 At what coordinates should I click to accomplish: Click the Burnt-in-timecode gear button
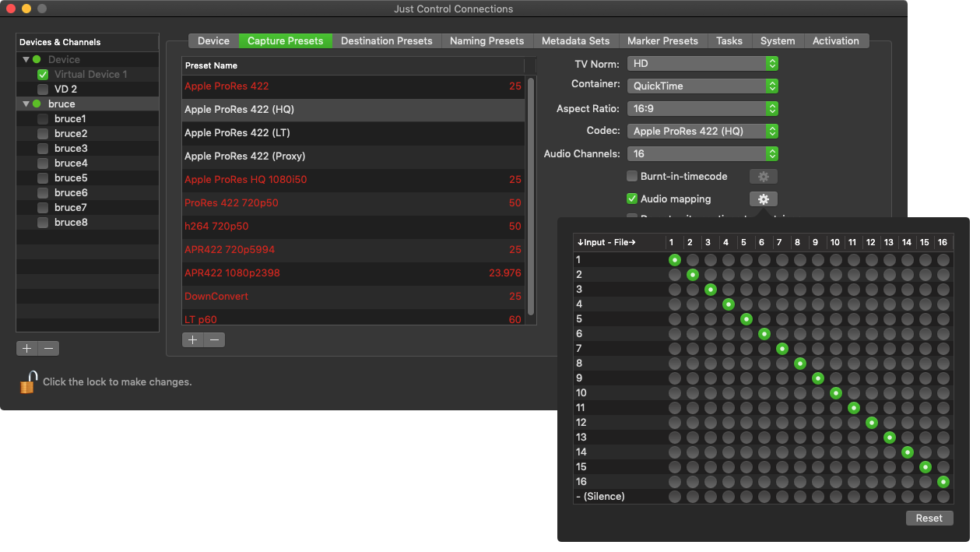(x=763, y=176)
